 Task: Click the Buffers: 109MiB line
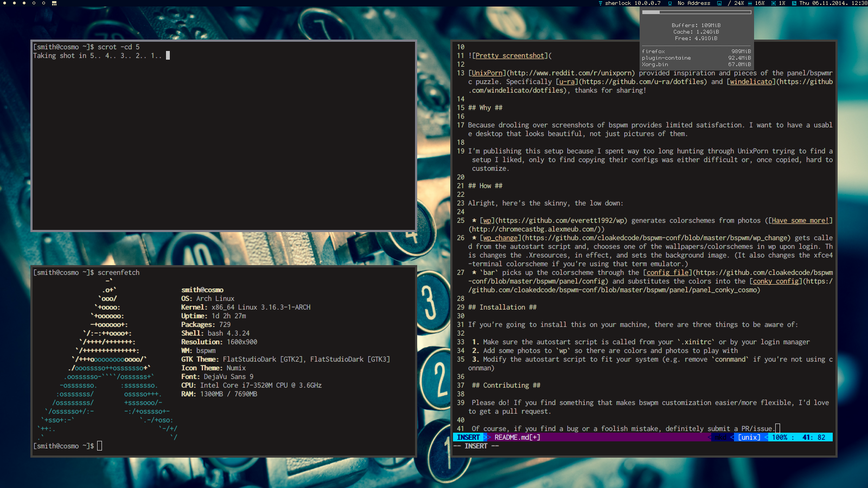pyautogui.click(x=696, y=25)
